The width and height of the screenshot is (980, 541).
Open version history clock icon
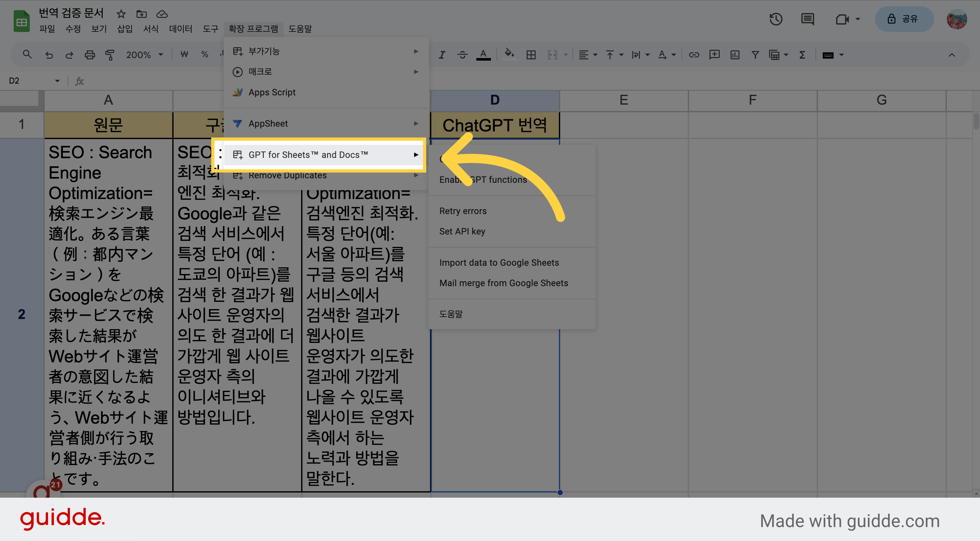pos(776,19)
